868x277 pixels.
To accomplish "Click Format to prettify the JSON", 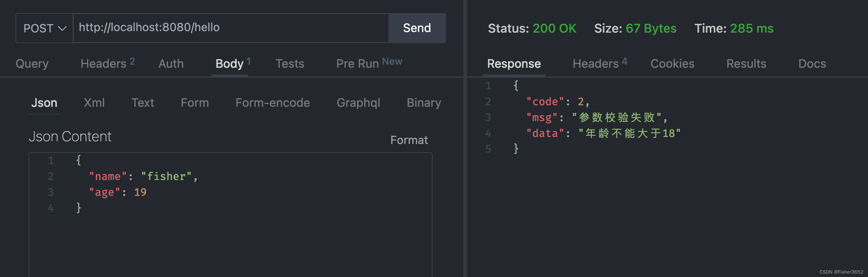I will pos(409,140).
